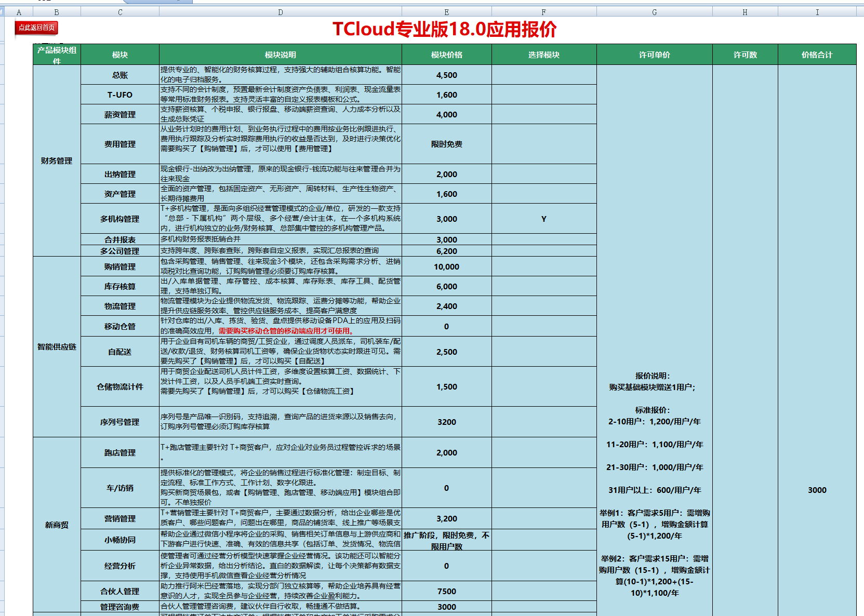The height and width of the screenshot is (616, 864).
Task: Select the 多公司管理 module cell
Action: (x=120, y=251)
